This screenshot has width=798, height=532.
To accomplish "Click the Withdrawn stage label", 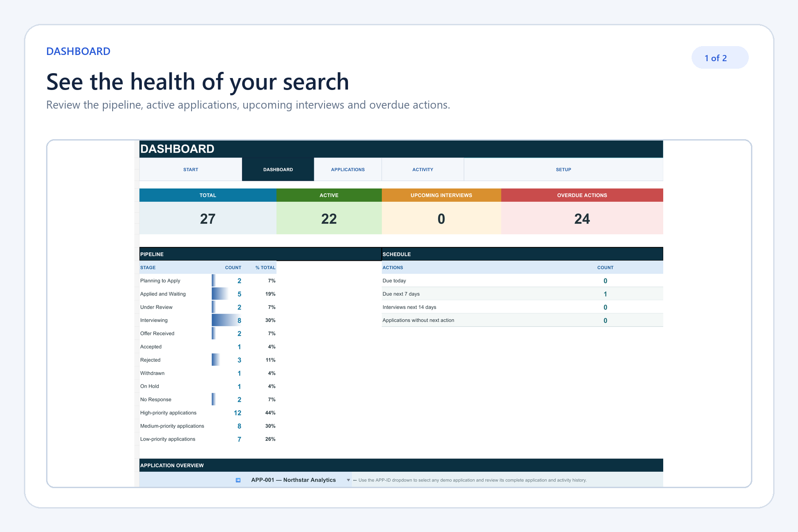I will pyautogui.click(x=152, y=373).
